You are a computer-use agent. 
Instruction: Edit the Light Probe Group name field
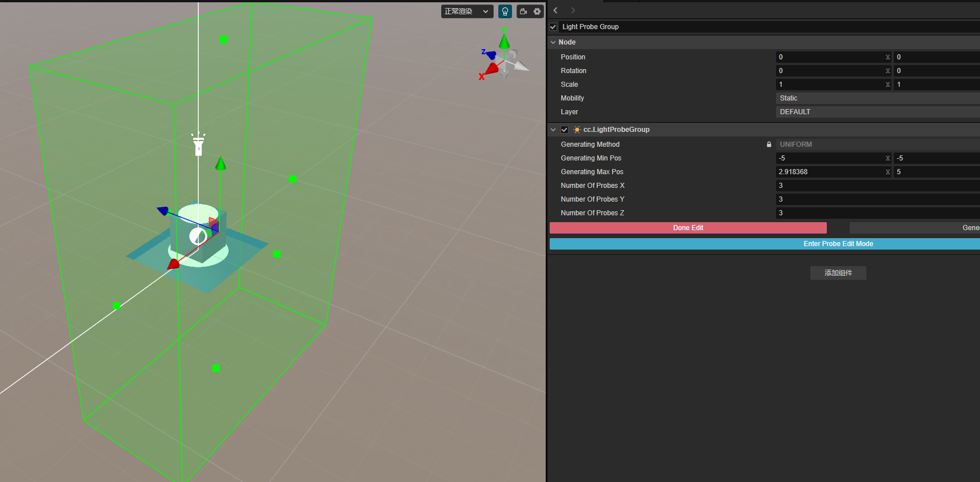pyautogui.click(x=770, y=27)
